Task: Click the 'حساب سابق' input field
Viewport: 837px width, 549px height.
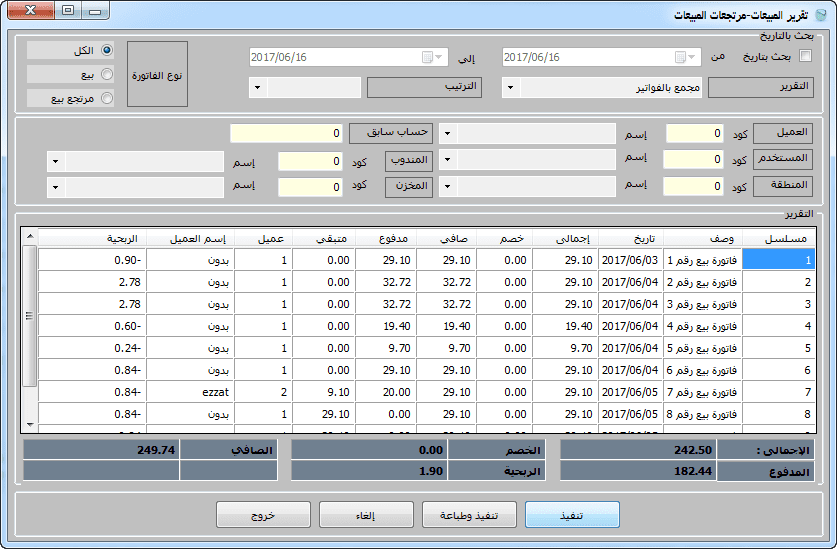Action: tap(286, 133)
